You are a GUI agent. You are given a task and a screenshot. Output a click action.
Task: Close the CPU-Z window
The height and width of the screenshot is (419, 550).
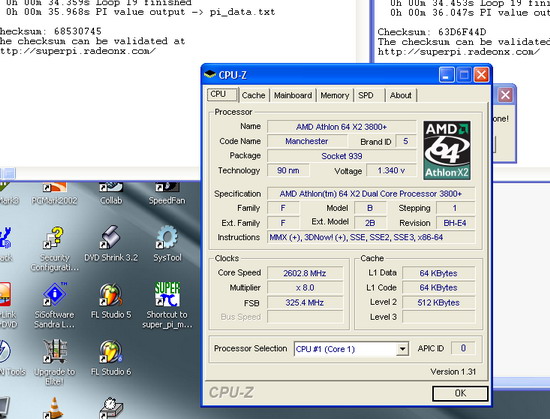coord(481,75)
